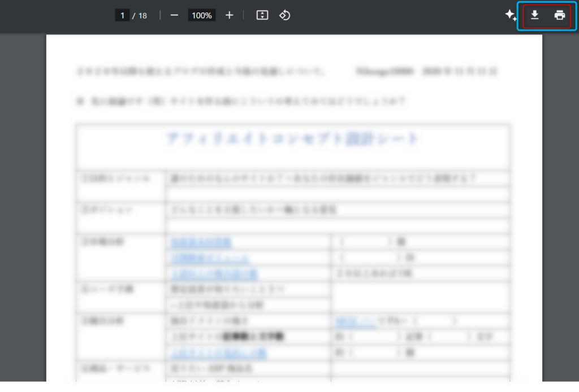The image size is (579, 392).
Task: Open the AI sparkle assistant icon
Action: coord(511,15)
